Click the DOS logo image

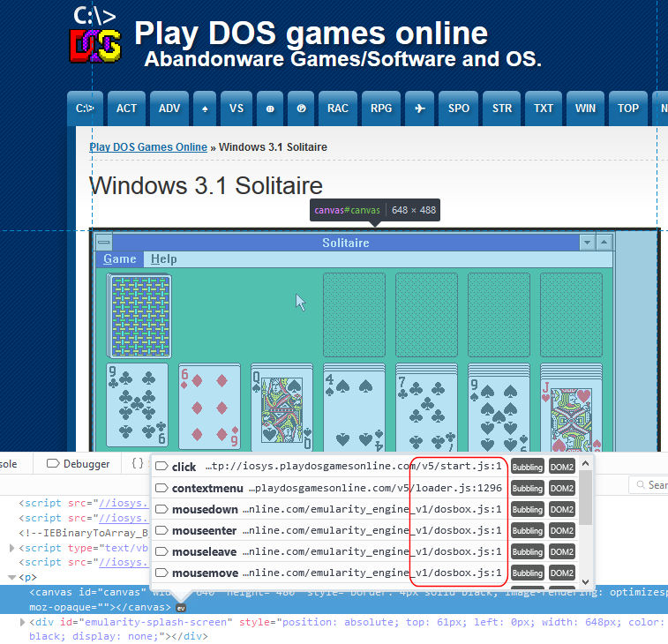[95, 35]
